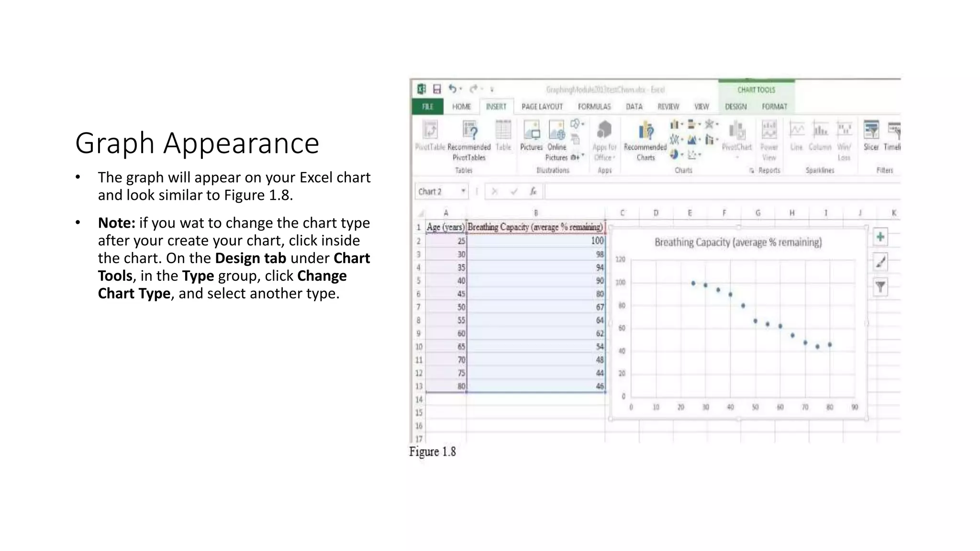Click the Insert Function fx button
The height and width of the screenshot is (551, 980).
(x=533, y=191)
